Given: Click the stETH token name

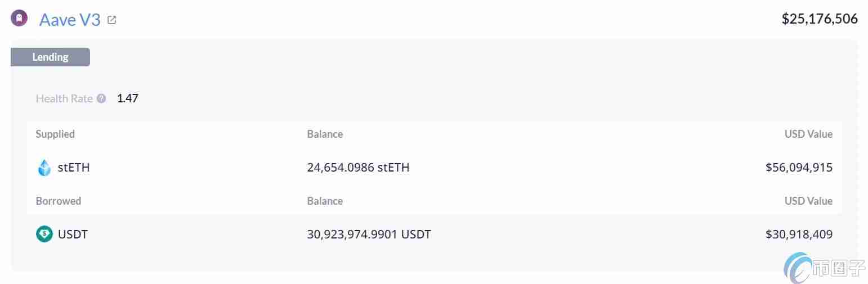Looking at the screenshot, I should 74,168.
